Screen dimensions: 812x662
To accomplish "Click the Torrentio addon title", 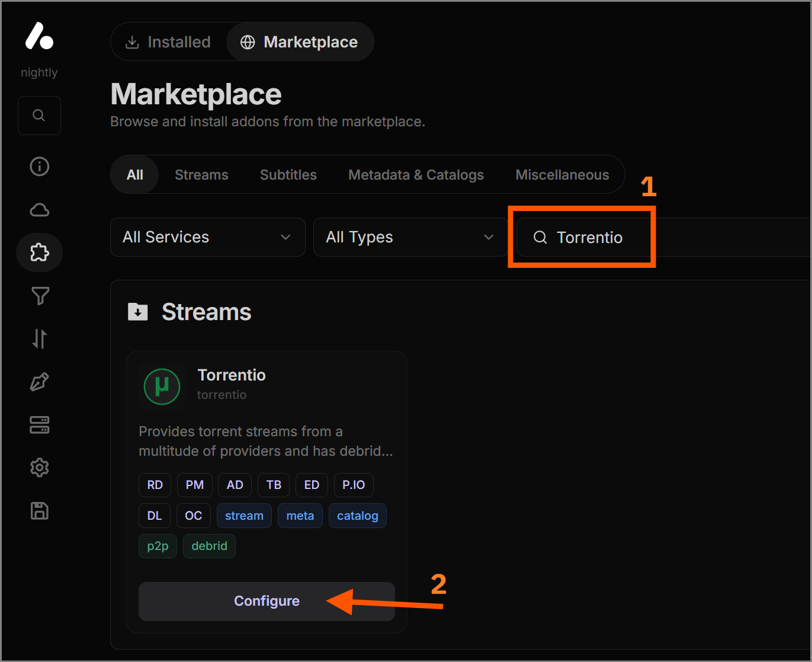I will point(232,375).
